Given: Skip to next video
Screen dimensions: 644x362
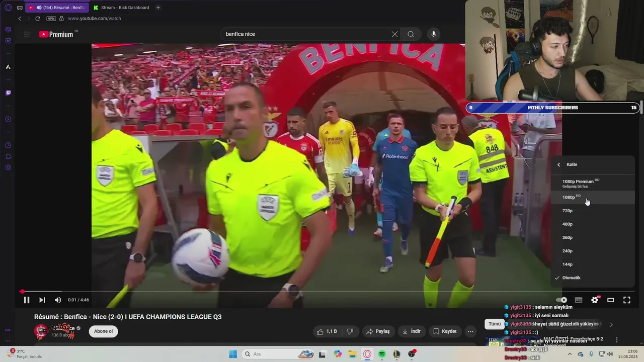Looking at the screenshot, I should [42, 300].
